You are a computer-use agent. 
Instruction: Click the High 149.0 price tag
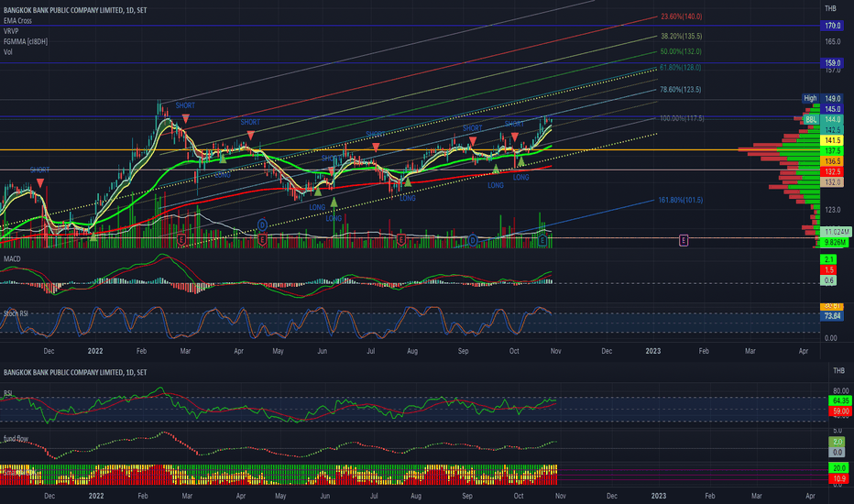(x=823, y=99)
